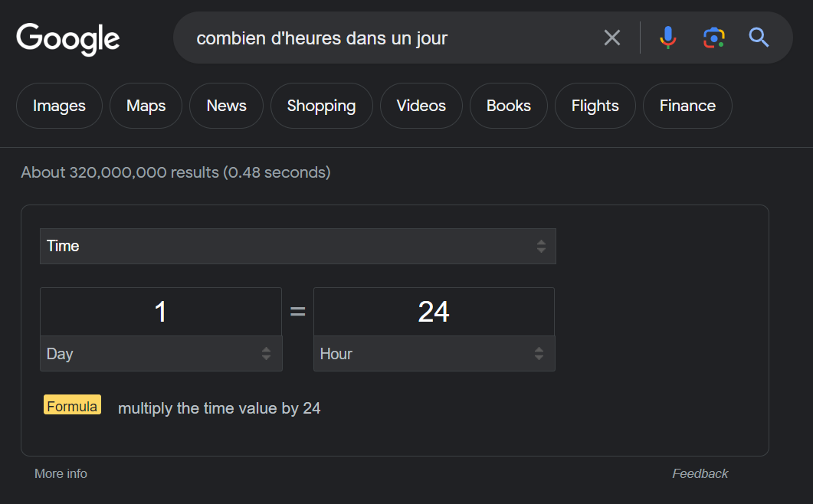Click the magnifying glass search icon
813x504 pixels.
pos(759,38)
